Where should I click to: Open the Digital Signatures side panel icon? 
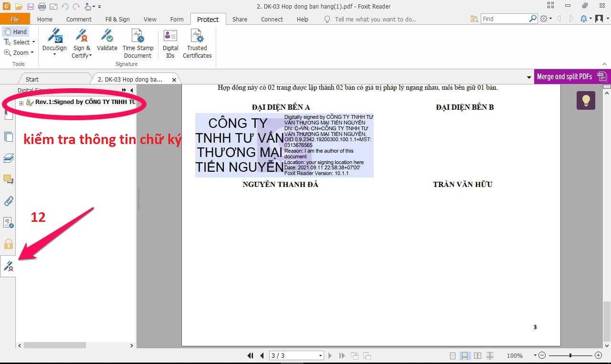[x=8, y=267]
